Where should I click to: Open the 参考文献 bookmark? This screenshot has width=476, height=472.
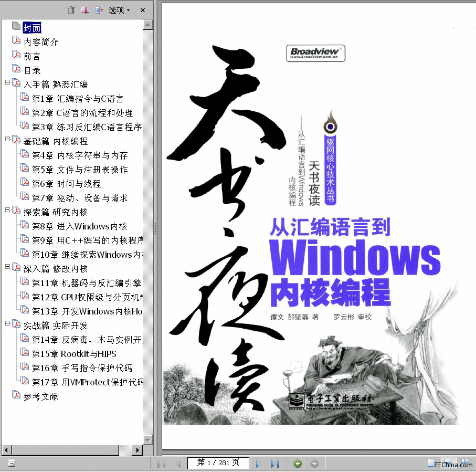point(41,396)
